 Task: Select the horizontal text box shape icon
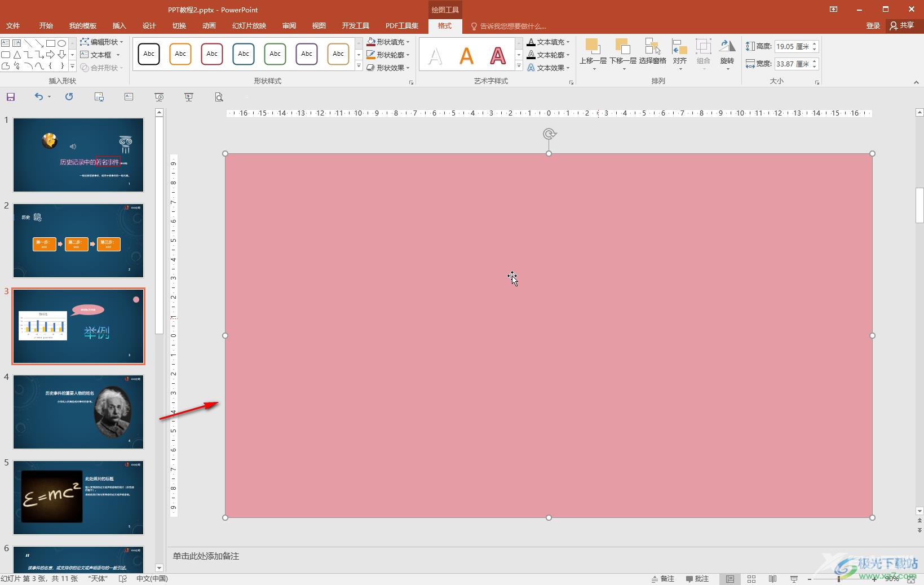click(x=5, y=43)
